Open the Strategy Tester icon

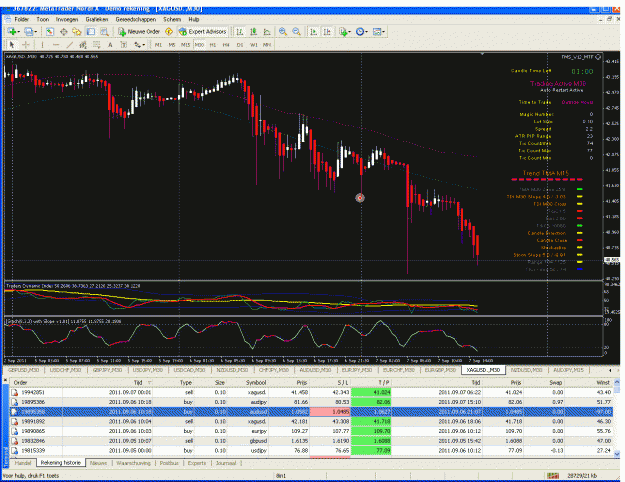tap(104, 31)
